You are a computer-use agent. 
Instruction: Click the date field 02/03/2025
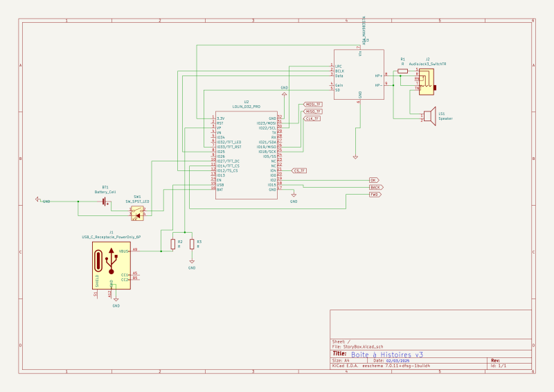(397, 361)
